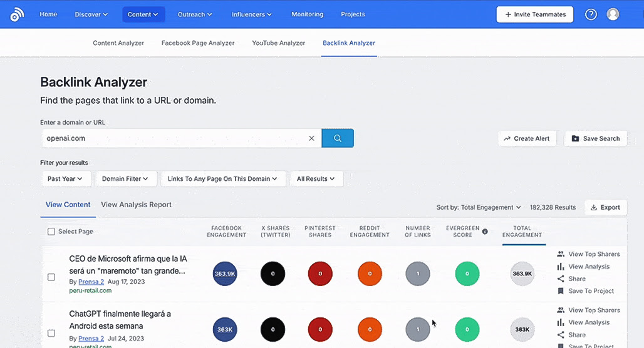Clear the domain search field with X

click(311, 138)
